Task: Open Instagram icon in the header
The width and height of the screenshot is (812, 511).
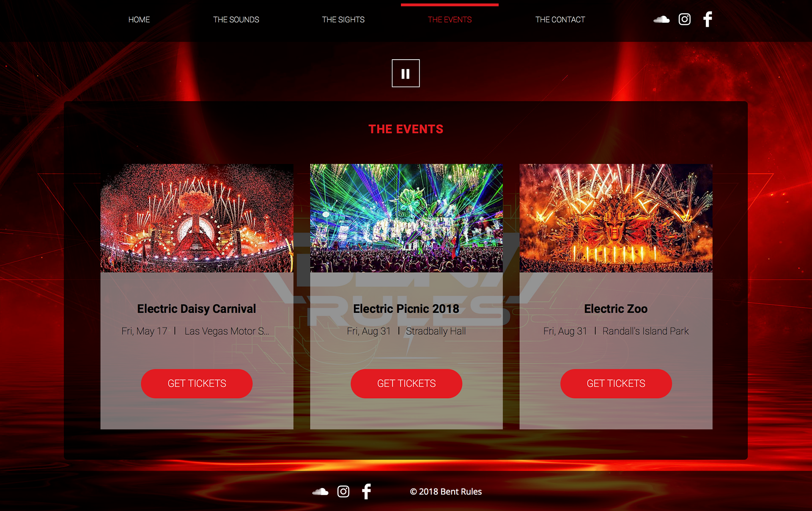Action: pos(685,19)
